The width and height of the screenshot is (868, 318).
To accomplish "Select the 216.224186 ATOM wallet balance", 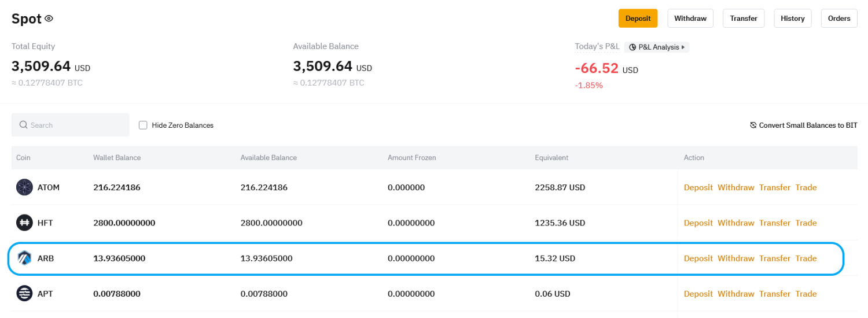I will click(117, 187).
